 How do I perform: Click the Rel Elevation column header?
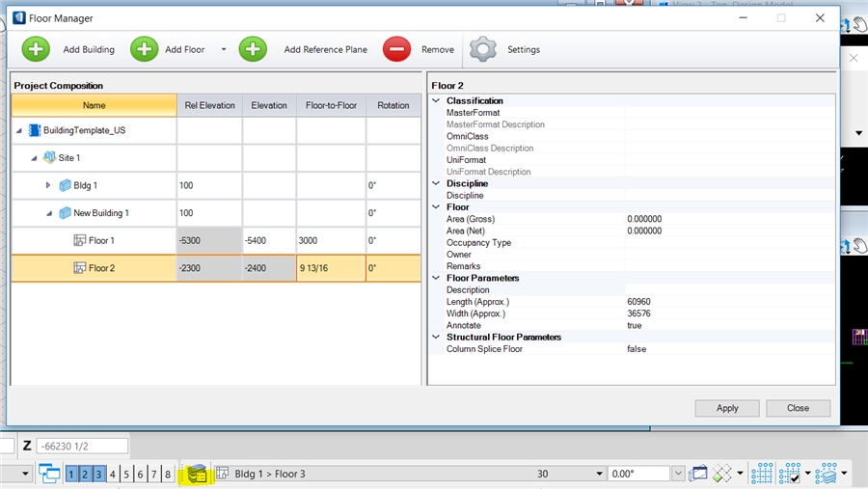[210, 105]
